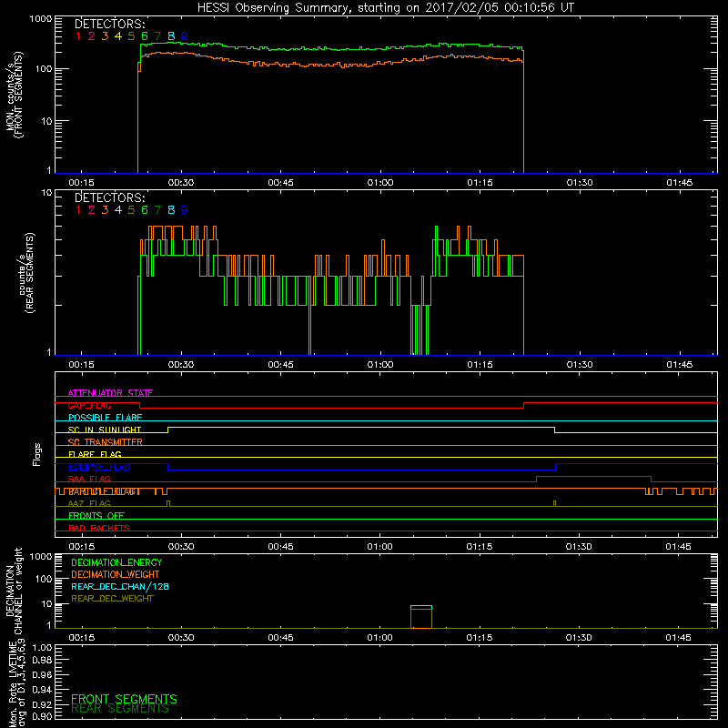Click the SC_TRANSMITTER flag label
Image resolution: width=728 pixels, height=728 pixels.
pyautogui.click(x=106, y=441)
